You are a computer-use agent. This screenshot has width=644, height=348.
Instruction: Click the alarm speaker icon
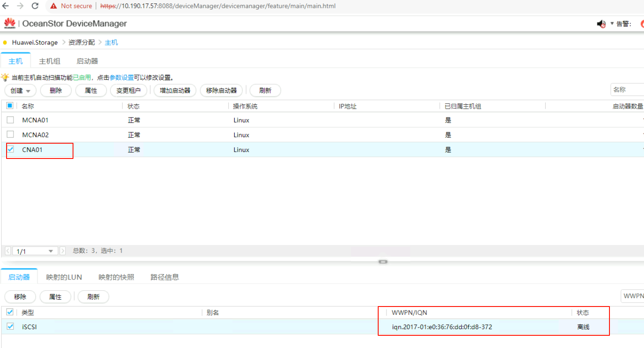pos(601,24)
